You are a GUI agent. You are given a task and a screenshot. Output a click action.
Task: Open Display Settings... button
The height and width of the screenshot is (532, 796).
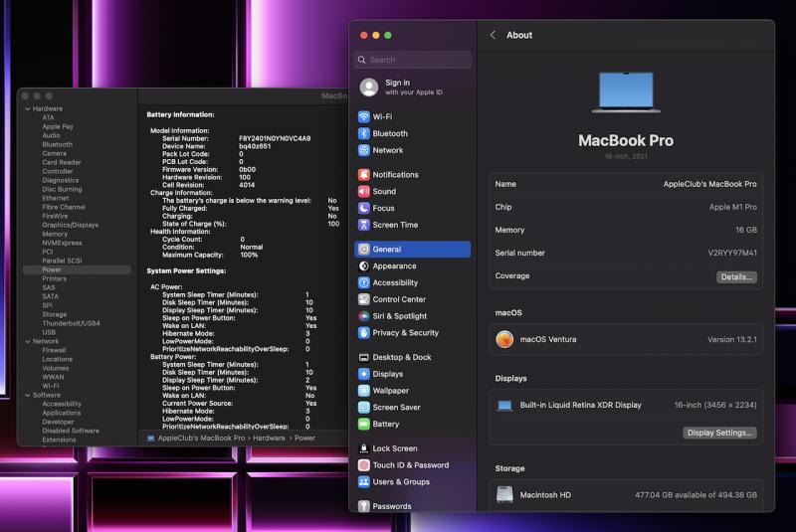(x=720, y=433)
